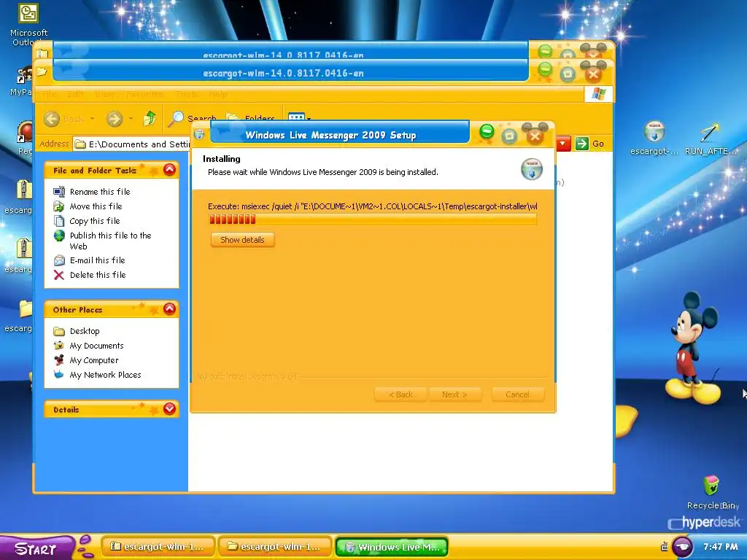Click the Execute: msiexec command text

[x=373, y=206]
